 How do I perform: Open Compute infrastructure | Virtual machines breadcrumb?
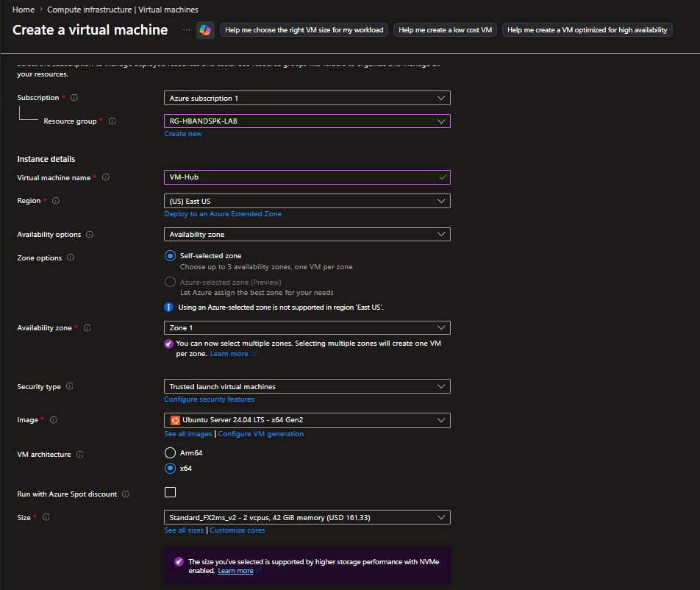click(123, 10)
